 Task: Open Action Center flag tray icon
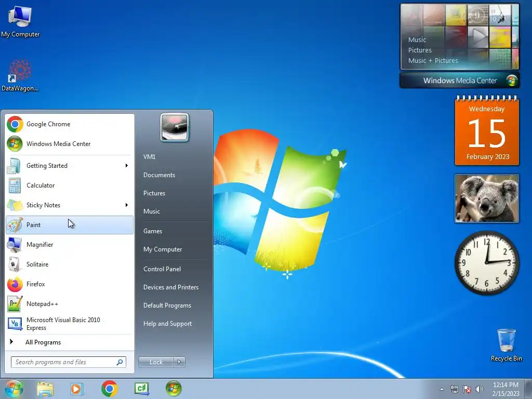pyautogui.click(x=467, y=389)
